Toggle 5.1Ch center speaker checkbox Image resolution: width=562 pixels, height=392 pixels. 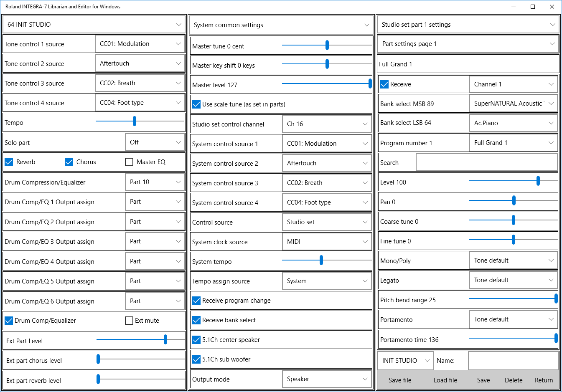click(x=196, y=340)
